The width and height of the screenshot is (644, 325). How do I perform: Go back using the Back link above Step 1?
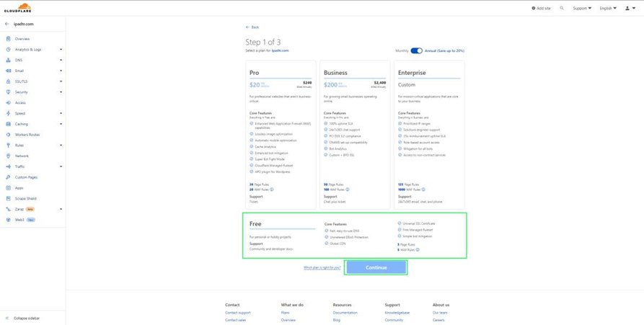coord(252,27)
